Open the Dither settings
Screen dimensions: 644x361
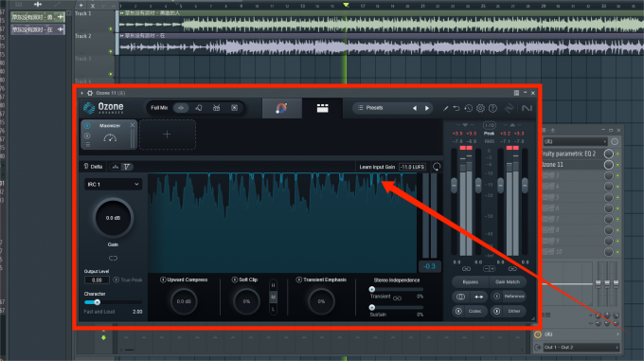[514, 312]
